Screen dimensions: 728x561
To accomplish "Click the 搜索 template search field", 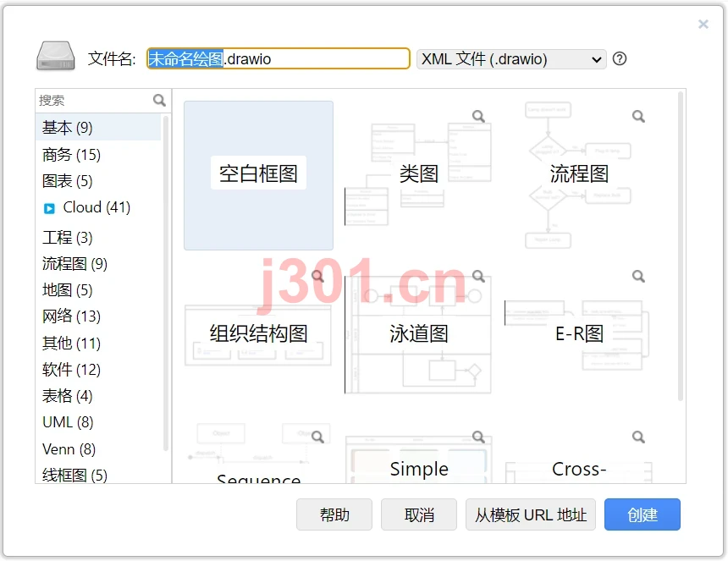I will [x=95, y=100].
